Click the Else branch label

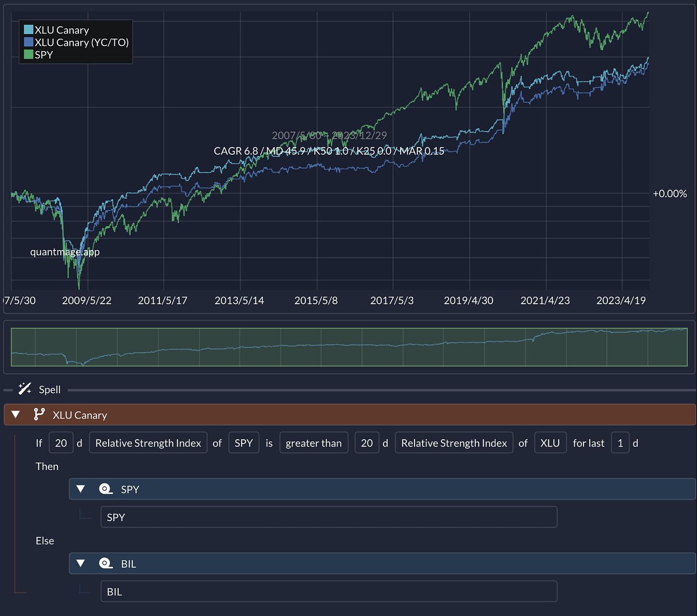click(45, 540)
